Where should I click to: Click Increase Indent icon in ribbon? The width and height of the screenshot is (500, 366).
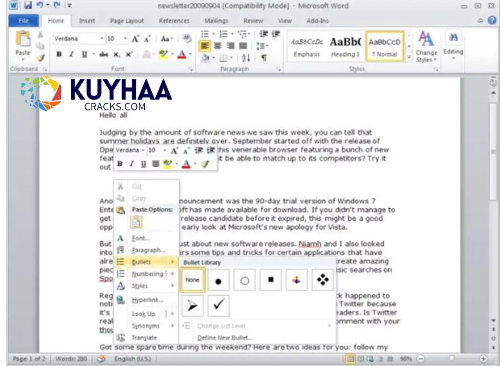click(276, 34)
